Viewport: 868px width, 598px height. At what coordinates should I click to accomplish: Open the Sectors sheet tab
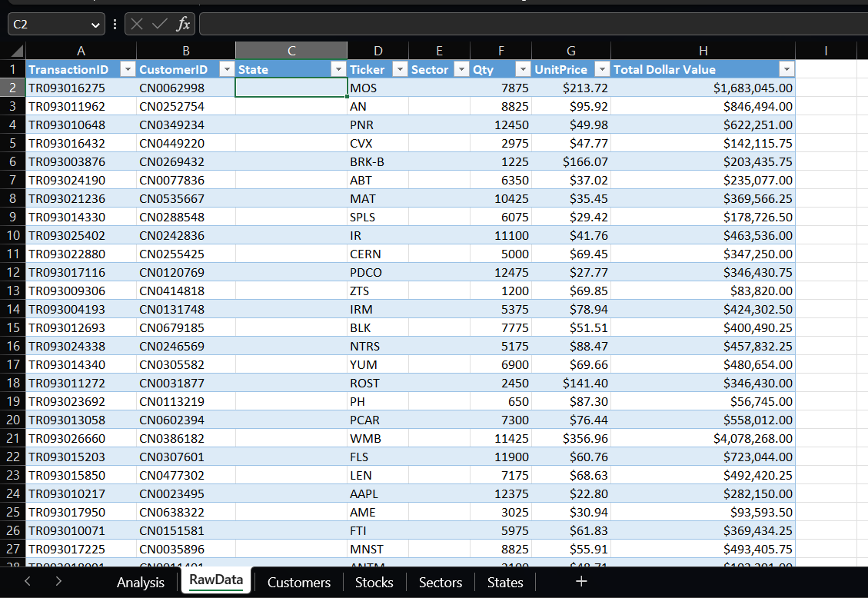(440, 582)
